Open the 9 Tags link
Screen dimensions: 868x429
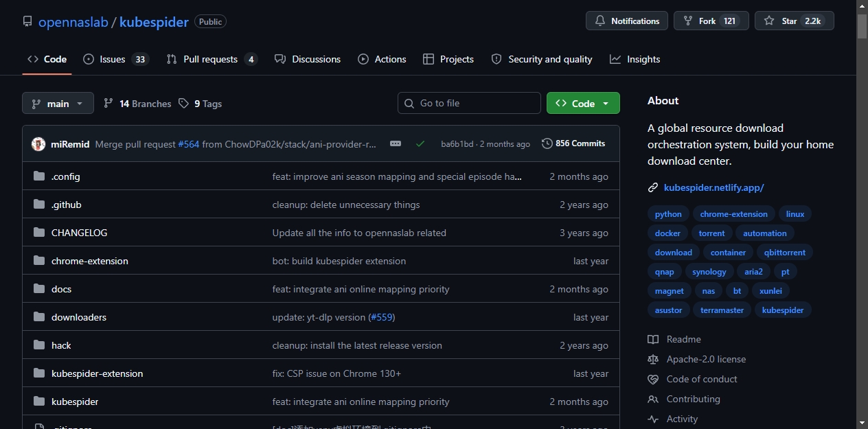pyautogui.click(x=200, y=103)
